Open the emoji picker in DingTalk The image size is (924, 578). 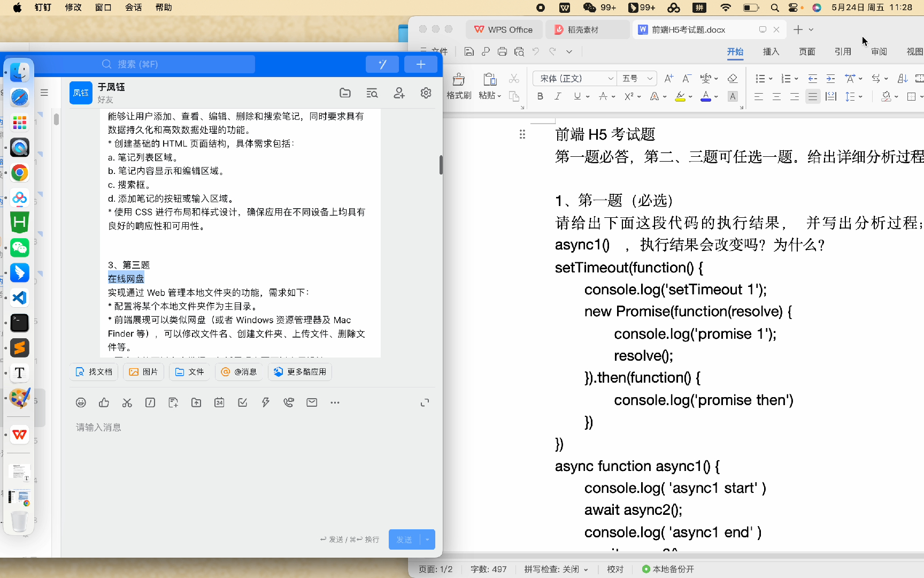click(x=81, y=402)
